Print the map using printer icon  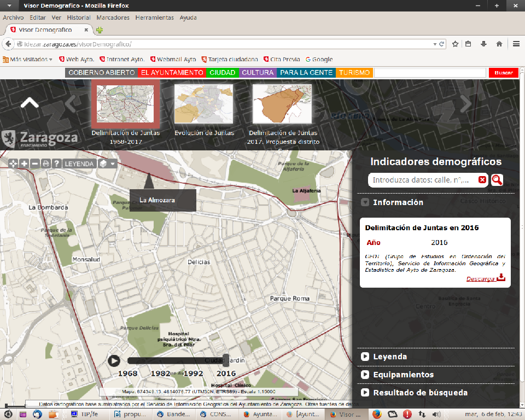click(x=45, y=164)
